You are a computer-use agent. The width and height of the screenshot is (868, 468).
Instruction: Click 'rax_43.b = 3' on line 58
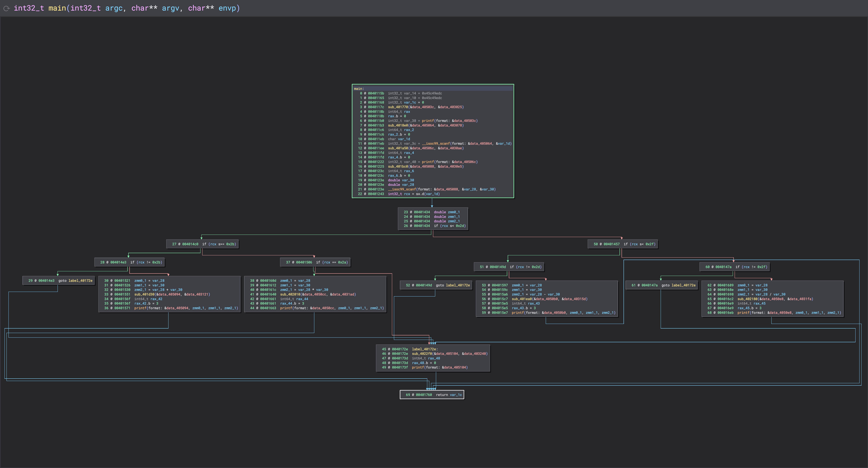[524, 308]
